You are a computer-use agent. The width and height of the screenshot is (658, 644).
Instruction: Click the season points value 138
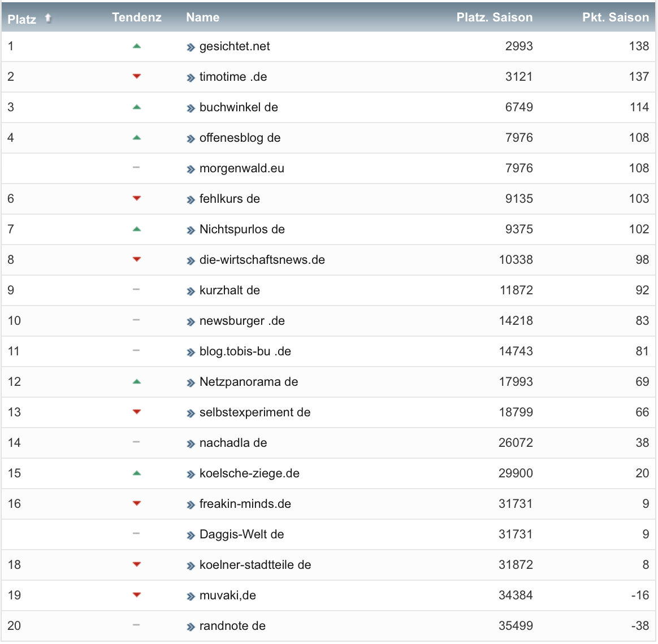click(x=639, y=46)
